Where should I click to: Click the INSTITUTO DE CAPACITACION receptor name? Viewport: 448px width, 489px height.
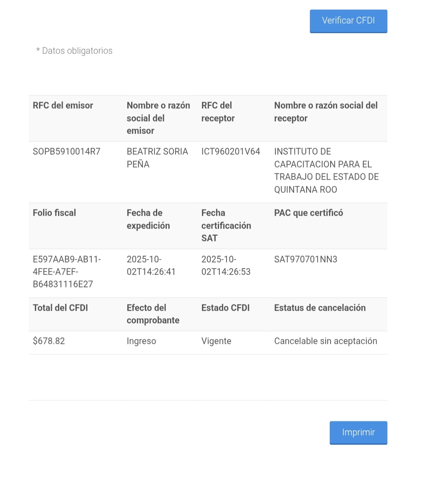click(x=326, y=170)
